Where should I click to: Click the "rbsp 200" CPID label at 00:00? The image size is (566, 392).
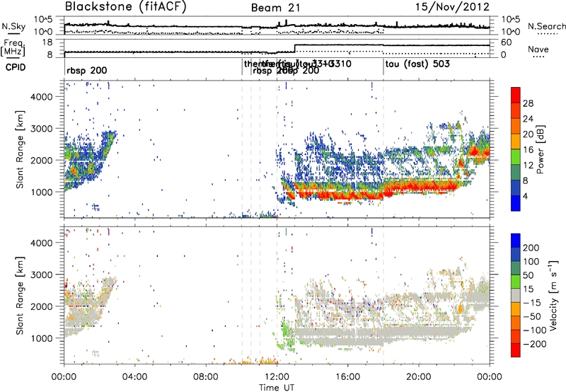point(86,70)
